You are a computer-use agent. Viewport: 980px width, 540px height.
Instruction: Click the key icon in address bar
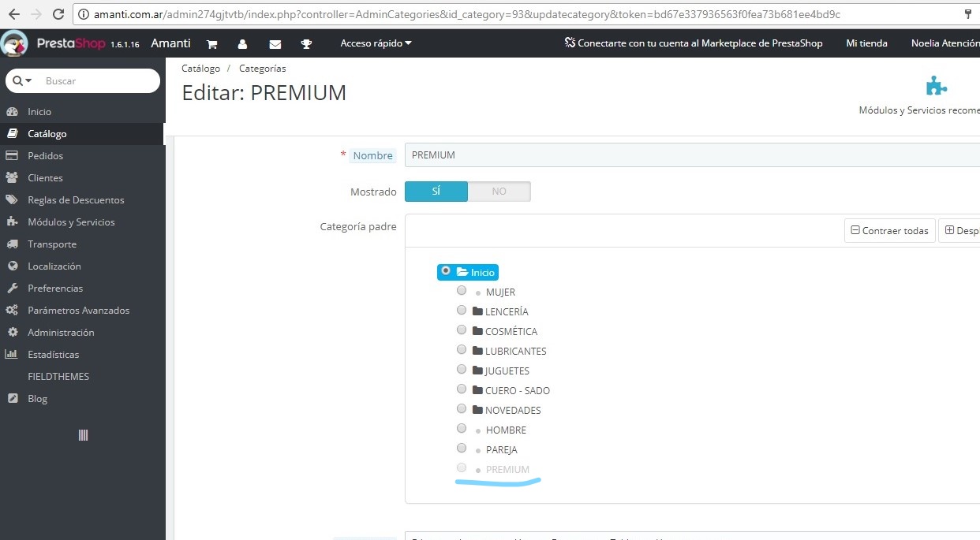click(968, 14)
